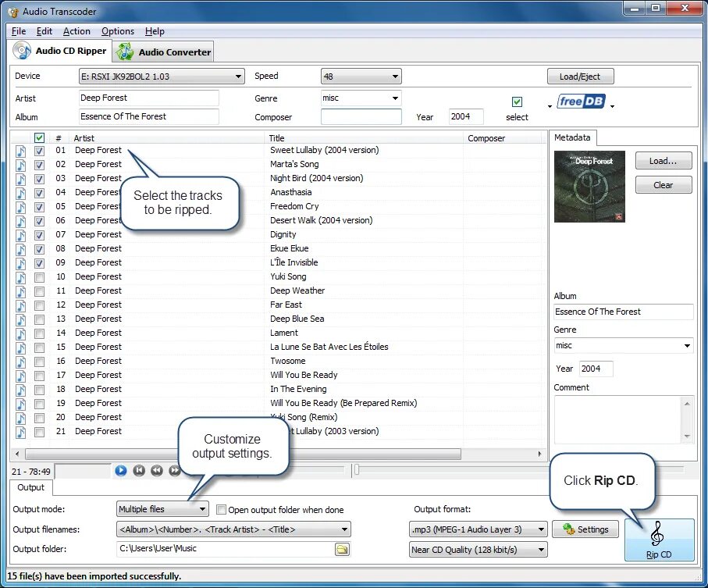Open the Near CD Quality bitrate dropdown

pos(479,550)
